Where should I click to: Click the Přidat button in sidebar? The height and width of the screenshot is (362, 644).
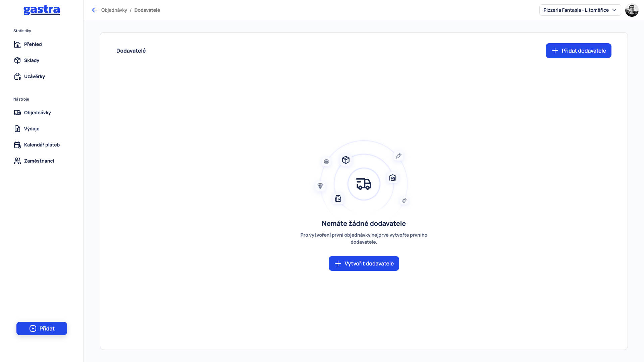pyautogui.click(x=42, y=328)
